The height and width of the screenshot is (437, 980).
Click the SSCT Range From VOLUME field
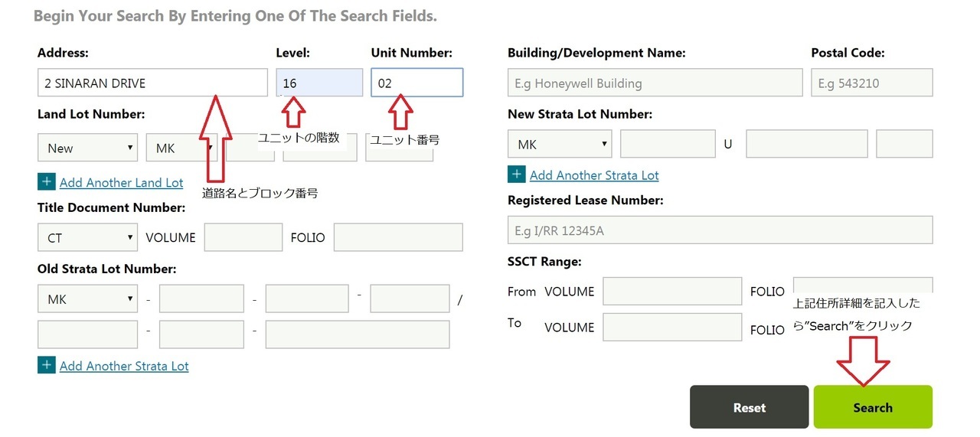pyautogui.click(x=672, y=291)
